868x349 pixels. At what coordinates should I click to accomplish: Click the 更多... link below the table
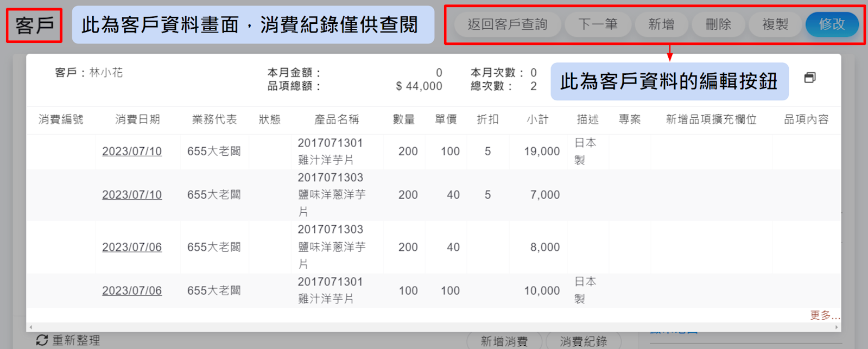pyautogui.click(x=825, y=315)
